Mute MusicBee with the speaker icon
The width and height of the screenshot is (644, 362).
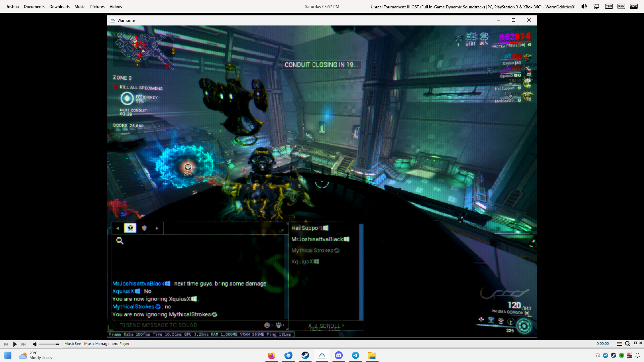click(35, 344)
